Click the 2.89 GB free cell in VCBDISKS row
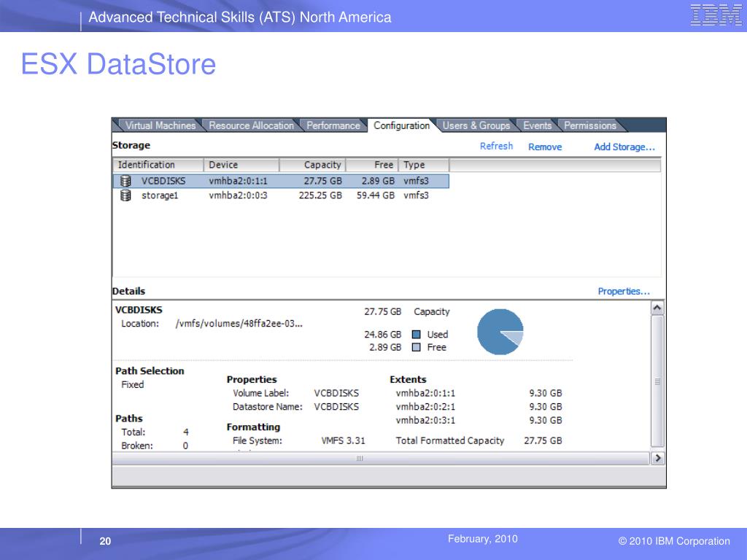747x560 pixels. click(378, 181)
